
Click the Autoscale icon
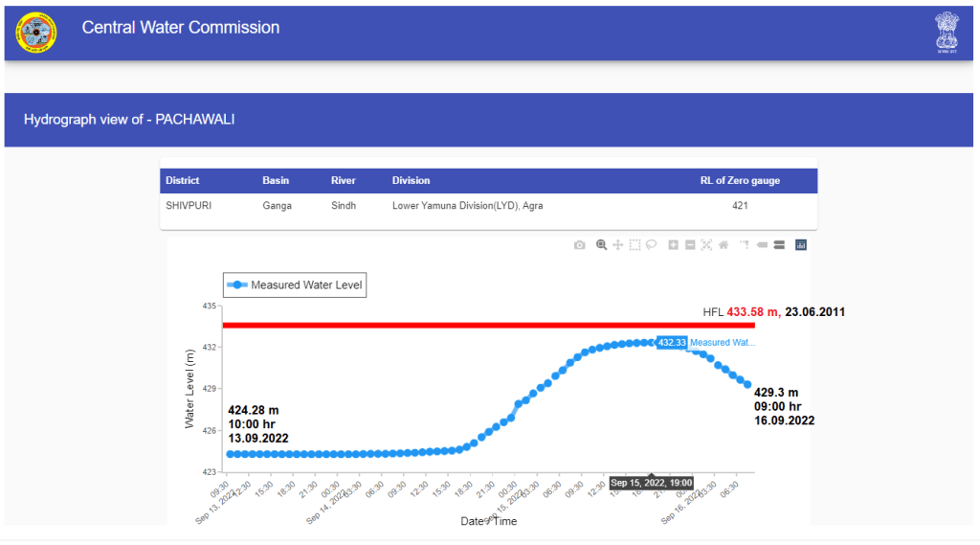[706, 245]
